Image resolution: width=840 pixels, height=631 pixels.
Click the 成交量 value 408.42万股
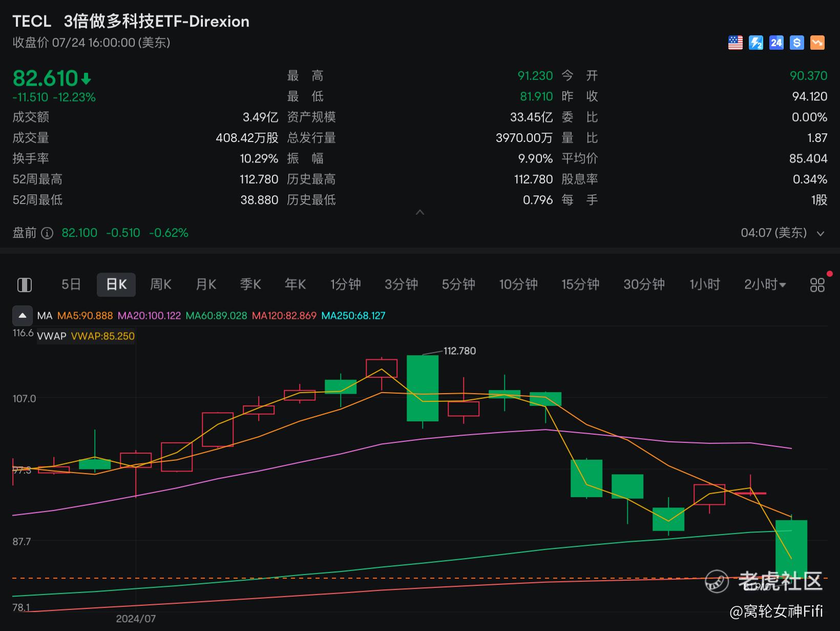(x=247, y=138)
